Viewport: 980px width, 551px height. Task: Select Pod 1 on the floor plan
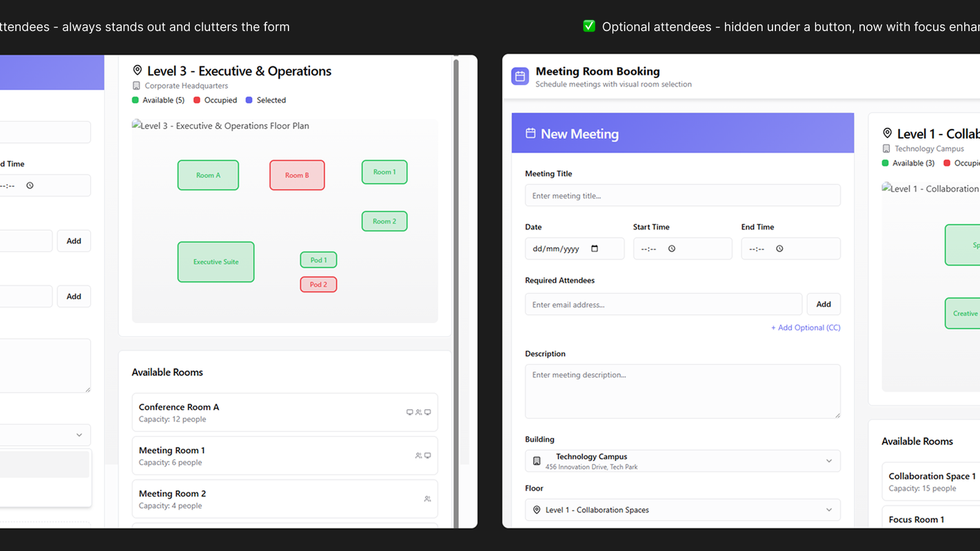point(318,260)
